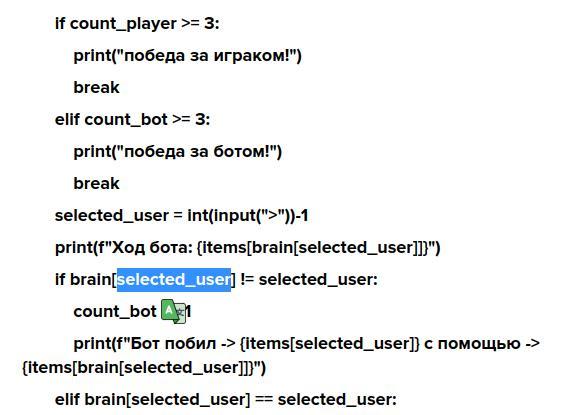Image resolution: width=564 pixels, height=415 pixels.
Task: Click the word 'count_bot' before translate icon
Action: coord(115,311)
